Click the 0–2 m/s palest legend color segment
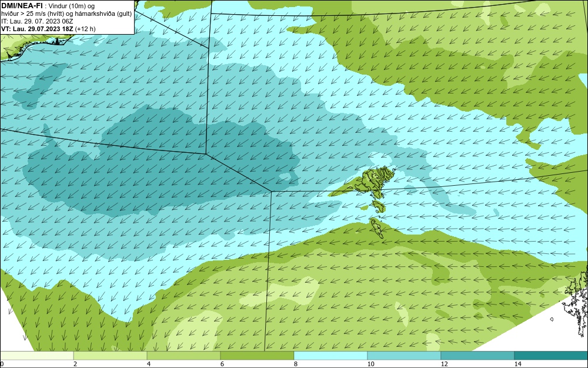Image resolution: width=588 pixels, height=368 pixels. (36, 356)
